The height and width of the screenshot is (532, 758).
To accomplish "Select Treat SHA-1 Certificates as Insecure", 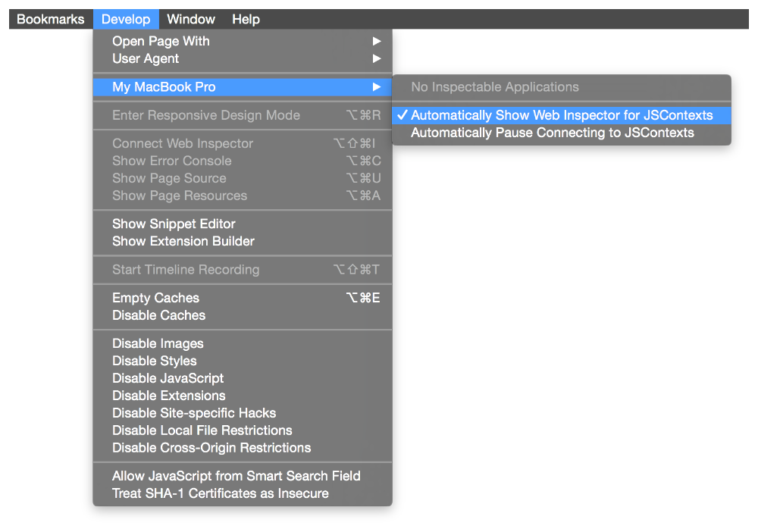I will [x=221, y=493].
